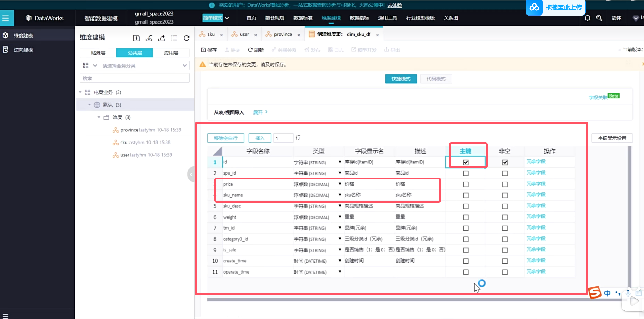Open the notification bell
Screen dimensions: 644x319
tap(587, 18)
